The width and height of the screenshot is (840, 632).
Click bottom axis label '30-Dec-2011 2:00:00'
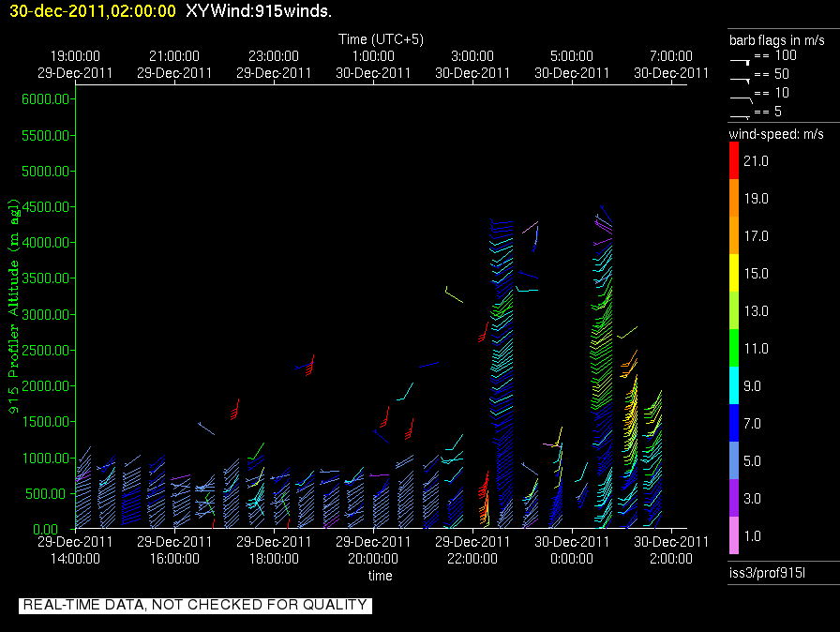click(671, 550)
